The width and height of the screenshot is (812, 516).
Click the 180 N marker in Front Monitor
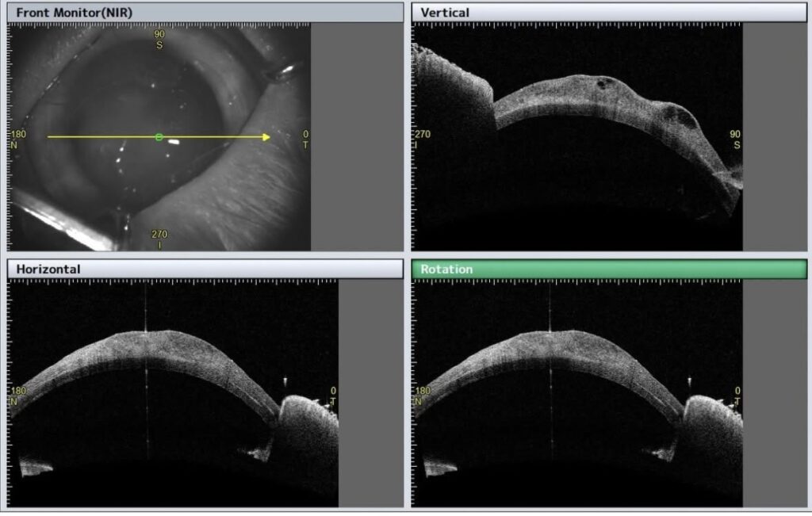(18, 140)
